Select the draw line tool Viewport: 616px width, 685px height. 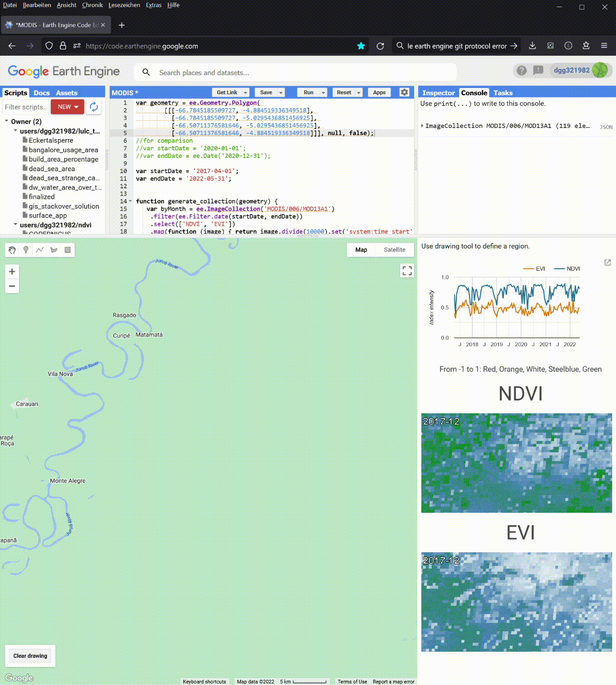tap(40, 250)
